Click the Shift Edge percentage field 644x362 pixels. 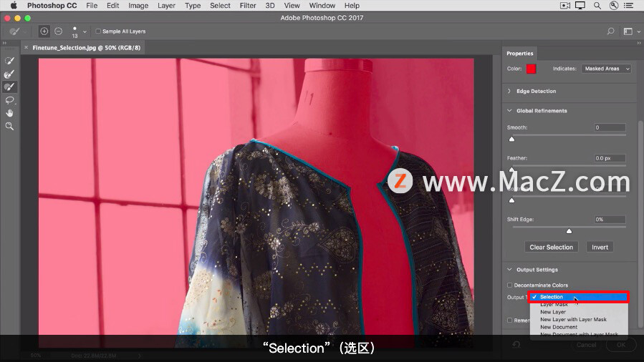coord(610,220)
